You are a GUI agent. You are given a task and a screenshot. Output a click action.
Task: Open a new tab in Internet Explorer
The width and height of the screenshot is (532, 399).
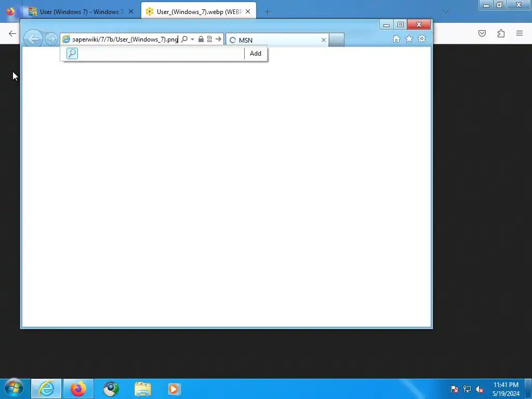(x=337, y=40)
